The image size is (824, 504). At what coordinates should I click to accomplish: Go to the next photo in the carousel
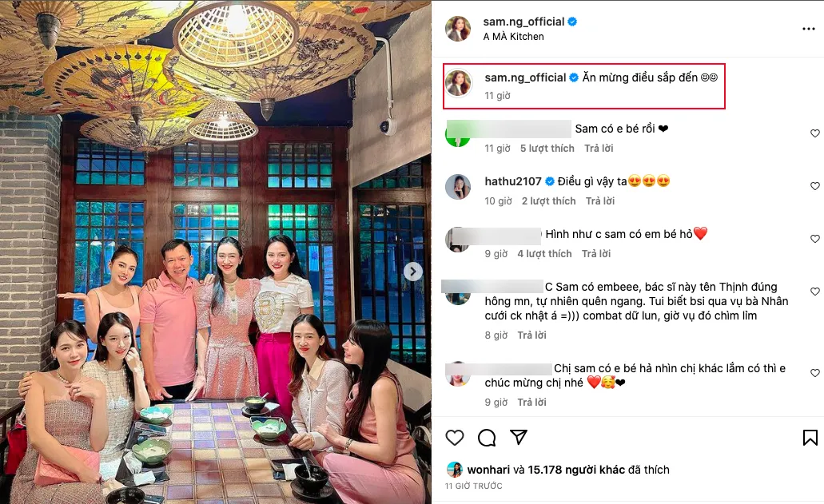click(413, 272)
